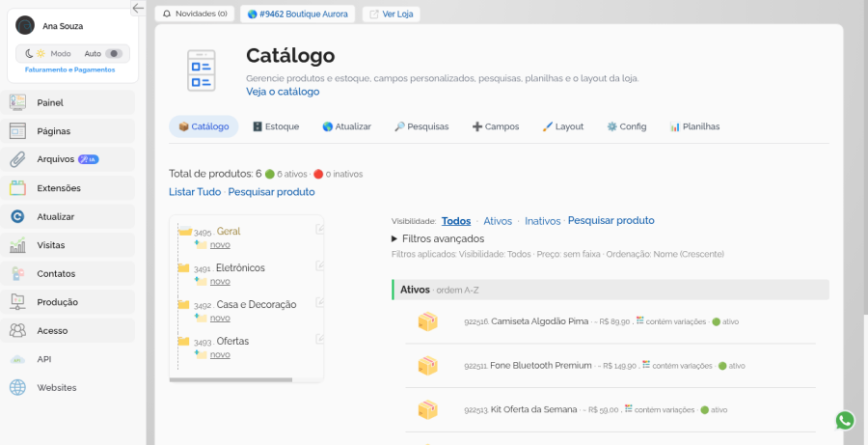The image size is (868, 445).
Task: Click Pesquisar produto link below product total
Action: (x=271, y=192)
